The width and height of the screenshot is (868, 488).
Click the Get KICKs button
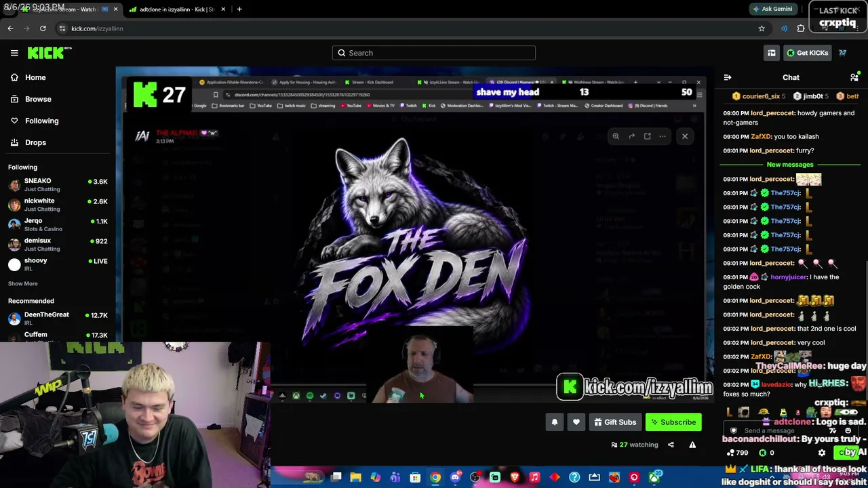pos(807,53)
